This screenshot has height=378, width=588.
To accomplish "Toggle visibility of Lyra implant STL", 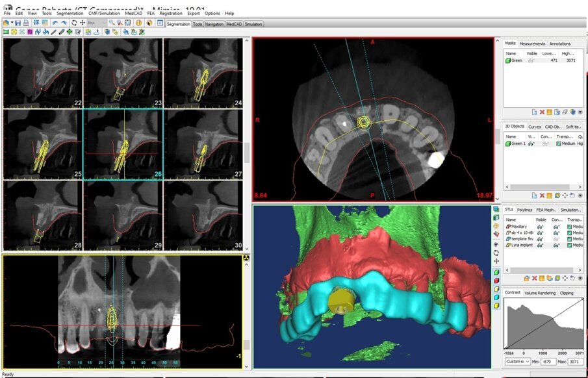I will (540, 245).
